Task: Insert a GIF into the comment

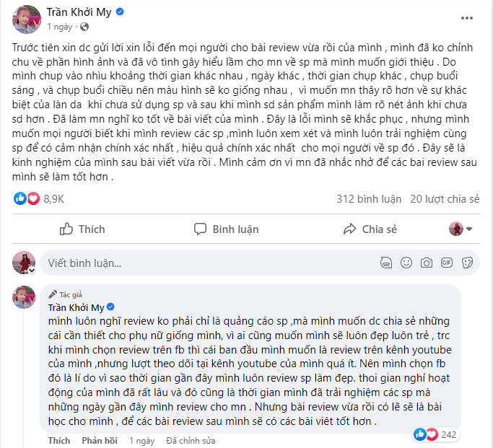Action: point(447,263)
